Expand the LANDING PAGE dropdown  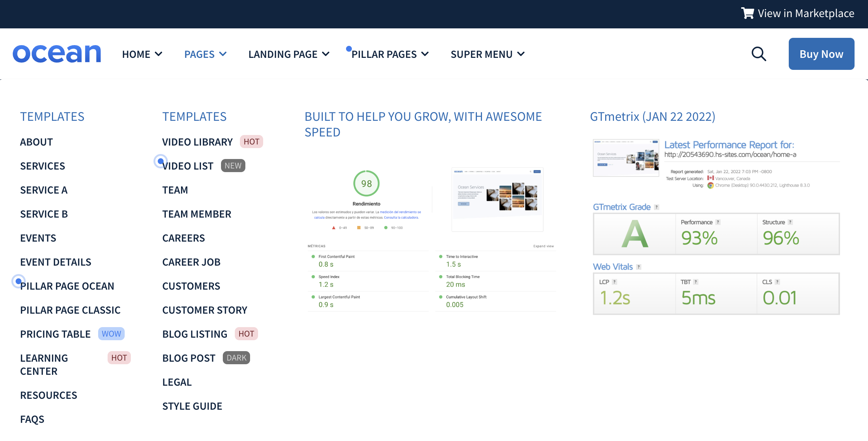289,54
